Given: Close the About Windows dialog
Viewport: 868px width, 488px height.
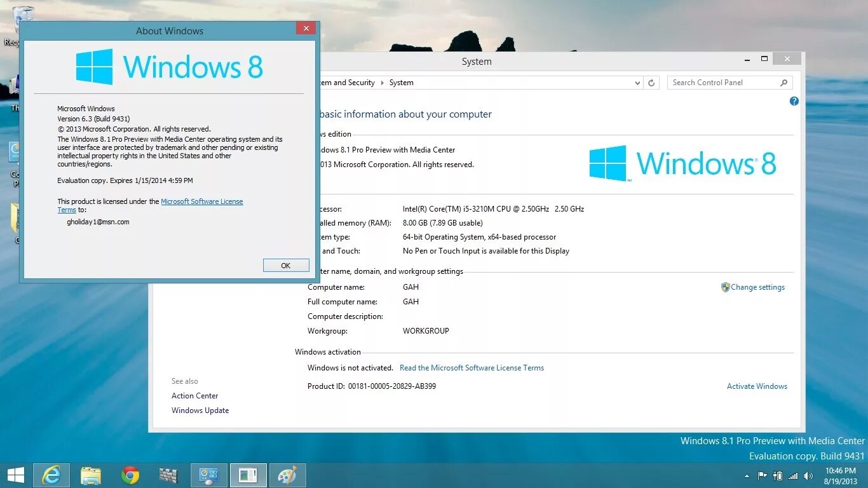Looking at the screenshot, I should 306,29.
